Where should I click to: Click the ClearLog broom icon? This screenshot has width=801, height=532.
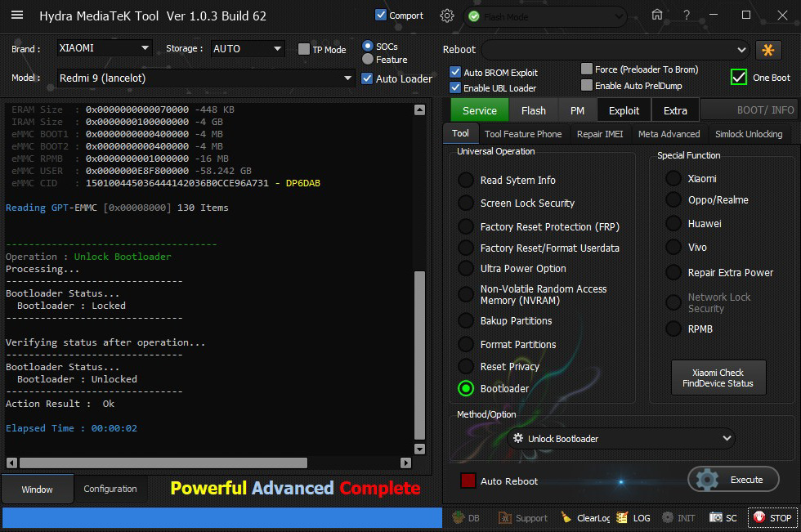coord(566,518)
